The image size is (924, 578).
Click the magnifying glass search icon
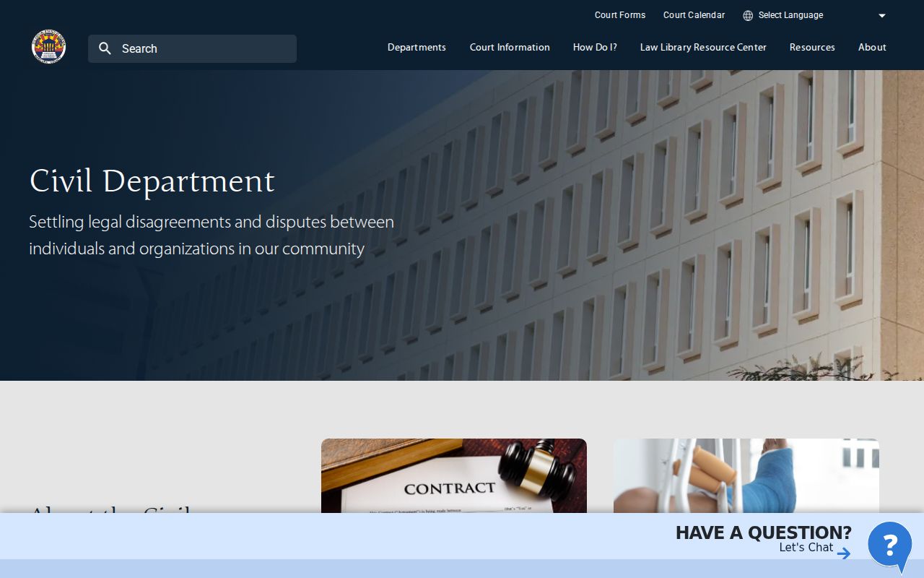point(105,48)
